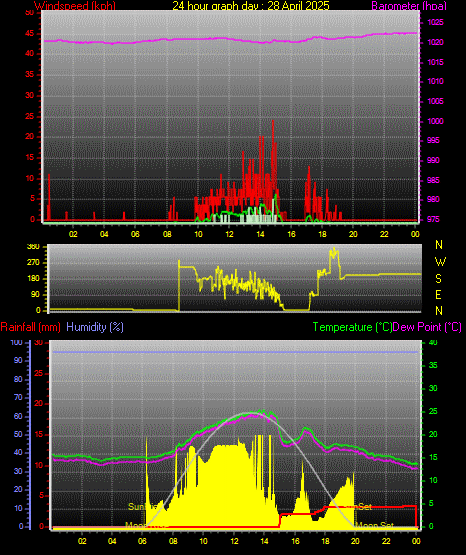This screenshot has height=555, width=466.
Task: Click the W compass direction label
Action: (x=440, y=262)
